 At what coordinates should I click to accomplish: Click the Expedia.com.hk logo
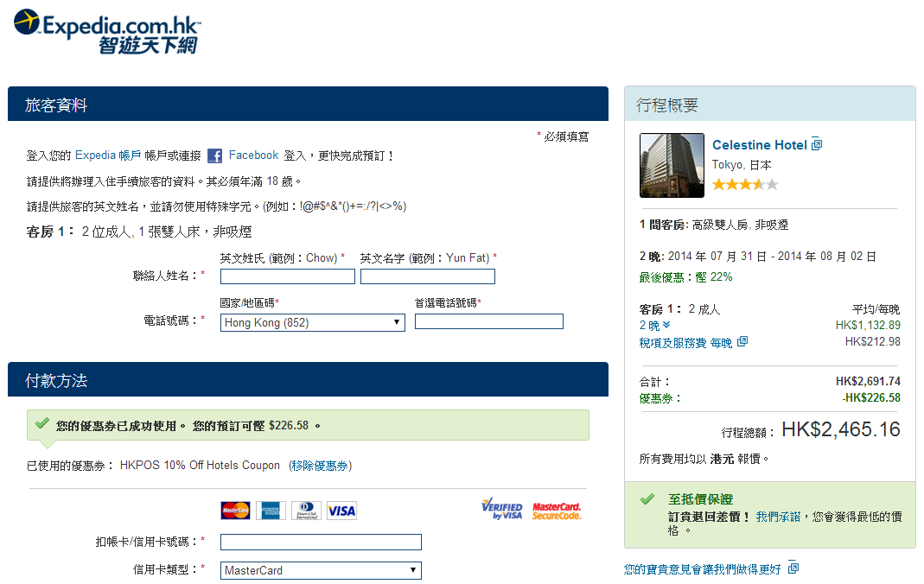click(107, 31)
